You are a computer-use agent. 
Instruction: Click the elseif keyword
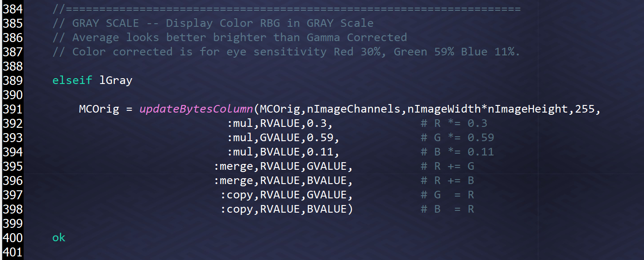tap(72, 80)
